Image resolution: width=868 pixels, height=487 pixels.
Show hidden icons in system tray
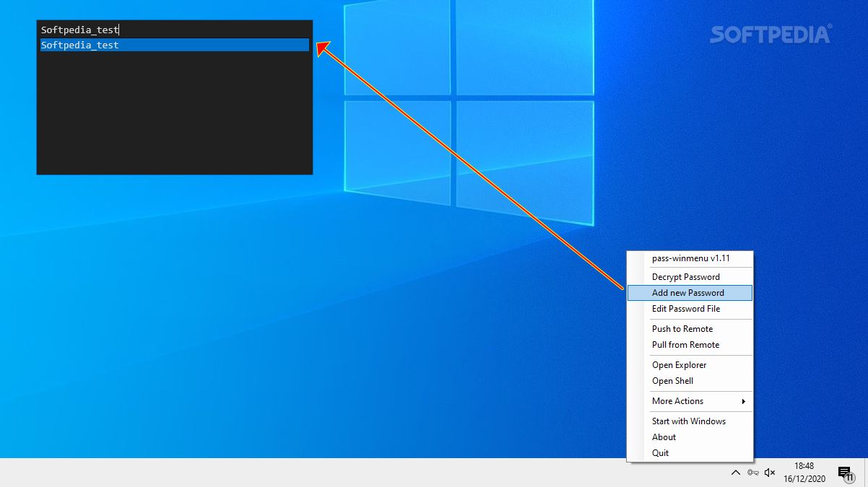point(735,473)
